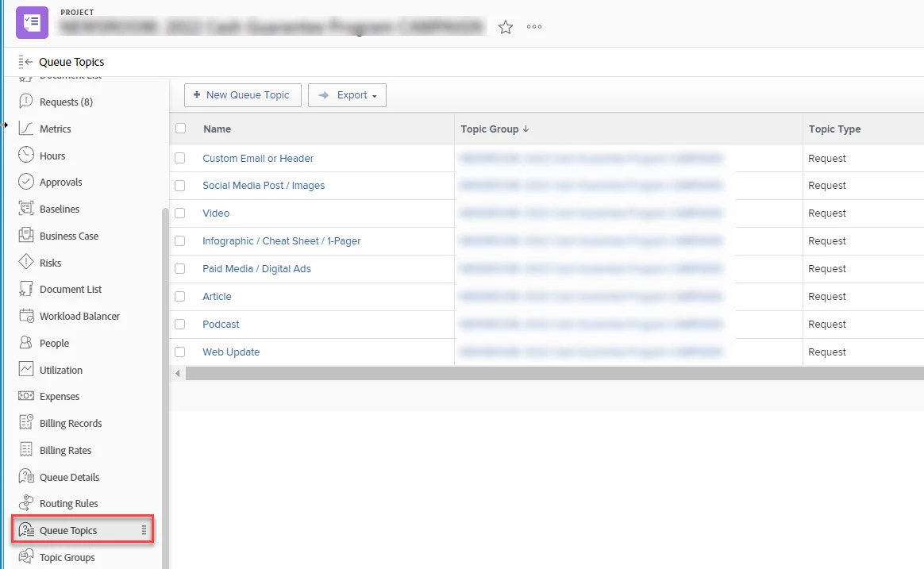Open the Queue Details section

tap(70, 477)
